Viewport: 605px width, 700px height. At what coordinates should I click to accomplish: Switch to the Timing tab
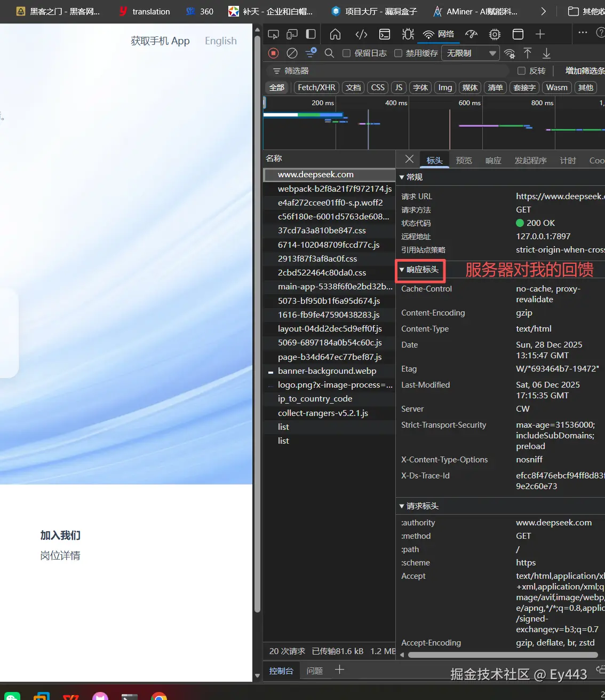568,160
